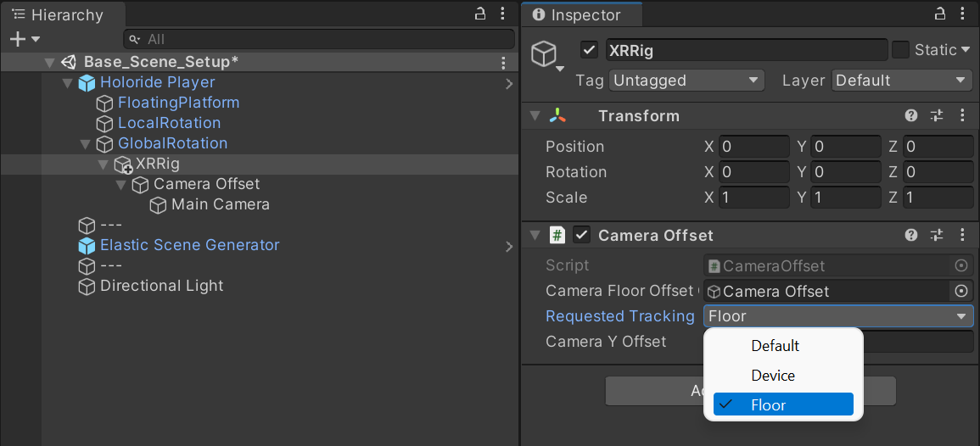The image size is (980, 446).
Task: Click the Camera Floor Offset object picker circle
Action: click(x=961, y=292)
